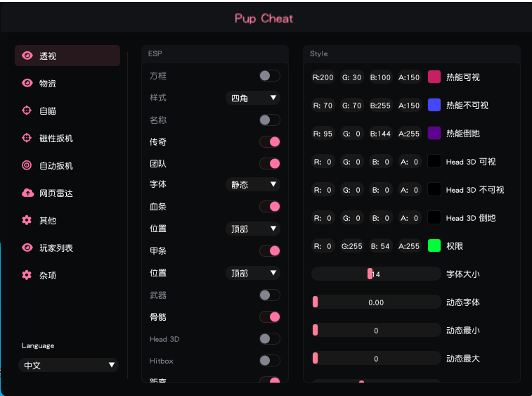Viewport: 532px width, 396px height.
Task: Click the crosshair icon beside 磁性扳机
Action: 27,138
